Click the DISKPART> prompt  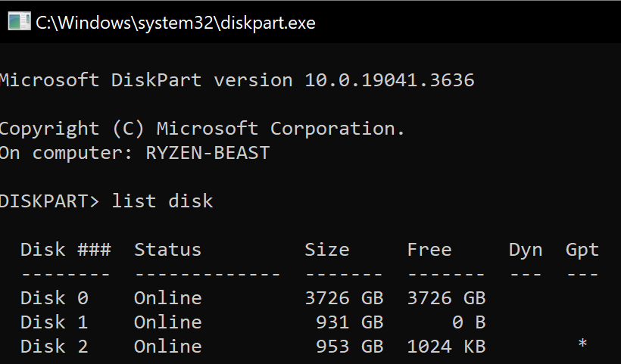(50, 201)
